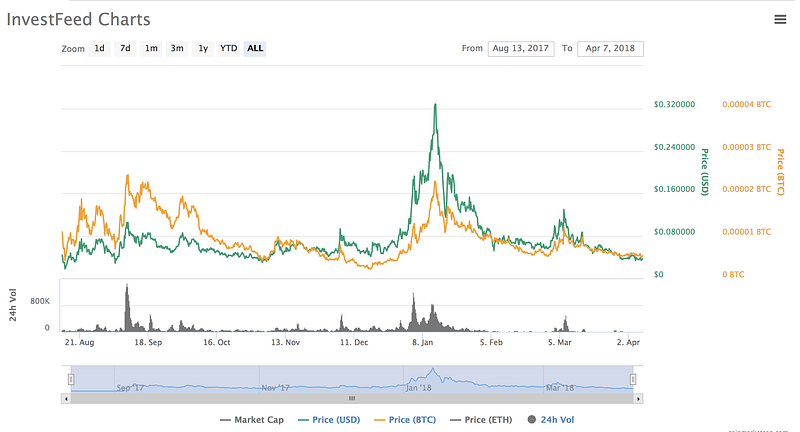
Task: Toggle the Price (USD) series in legend
Action: pos(329,420)
